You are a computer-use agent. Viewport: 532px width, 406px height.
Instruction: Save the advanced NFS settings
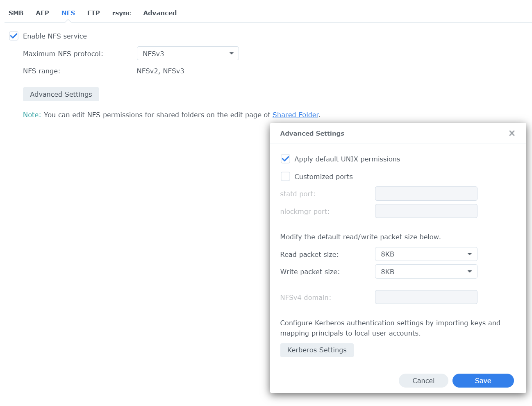point(483,381)
